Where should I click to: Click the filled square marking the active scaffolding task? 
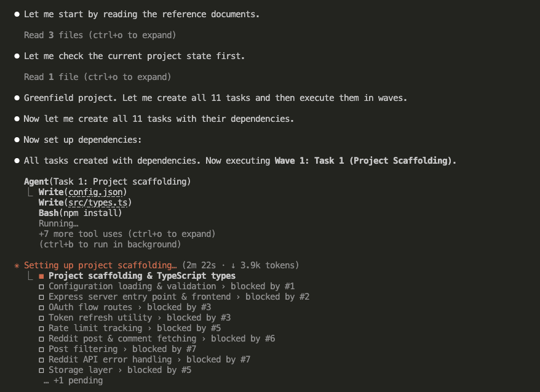click(x=41, y=276)
